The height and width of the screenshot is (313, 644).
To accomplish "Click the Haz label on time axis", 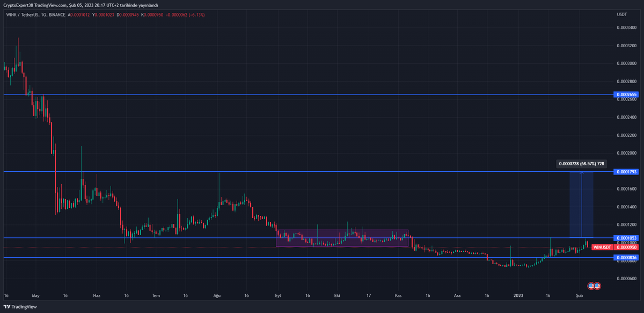I will 97,295.
